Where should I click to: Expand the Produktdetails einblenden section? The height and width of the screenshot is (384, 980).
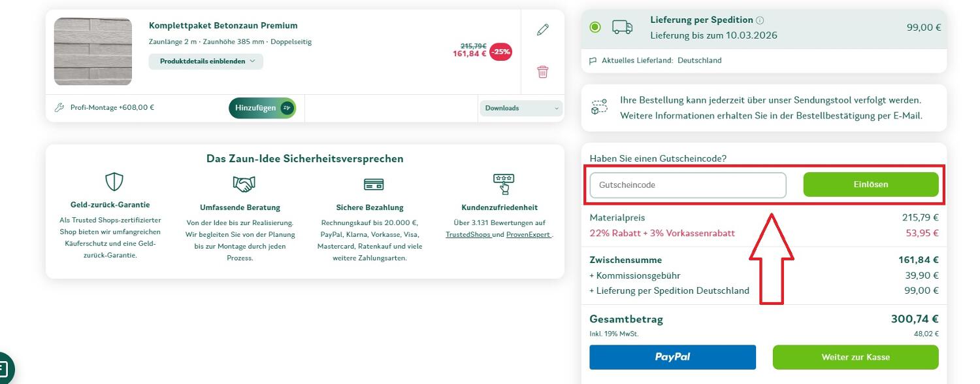click(205, 61)
